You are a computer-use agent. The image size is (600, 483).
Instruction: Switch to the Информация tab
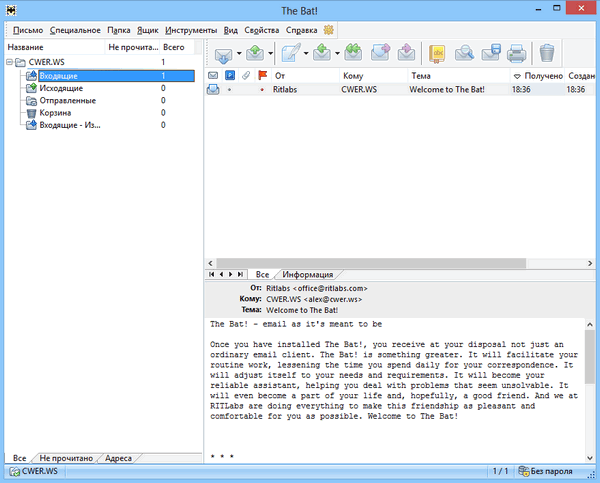tap(307, 274)
